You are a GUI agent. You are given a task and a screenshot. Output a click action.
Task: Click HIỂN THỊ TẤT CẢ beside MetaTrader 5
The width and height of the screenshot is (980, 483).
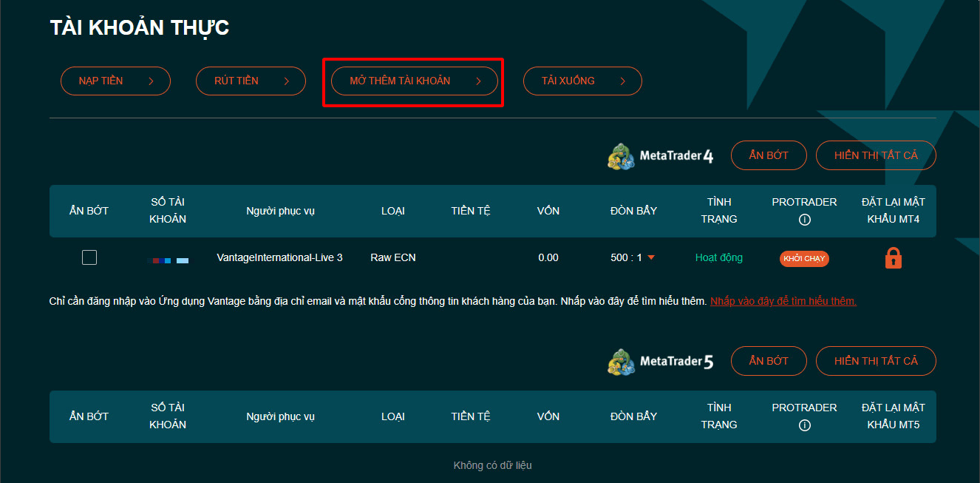[x=876, y=361]
